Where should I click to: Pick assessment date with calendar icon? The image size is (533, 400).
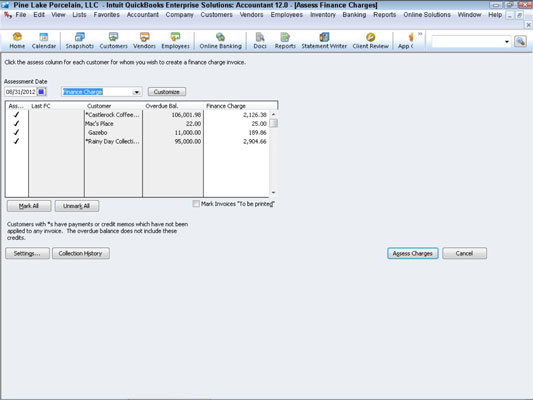point(41,92)
